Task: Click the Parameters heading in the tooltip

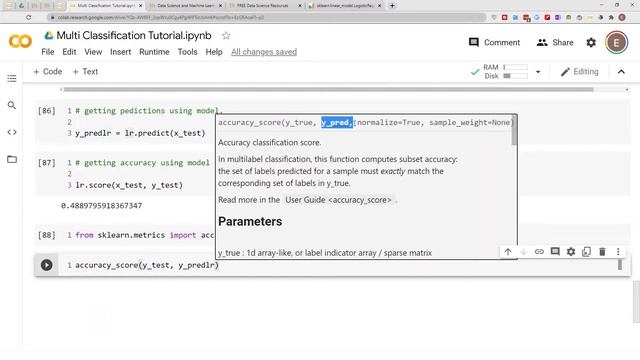Action: 250,222
